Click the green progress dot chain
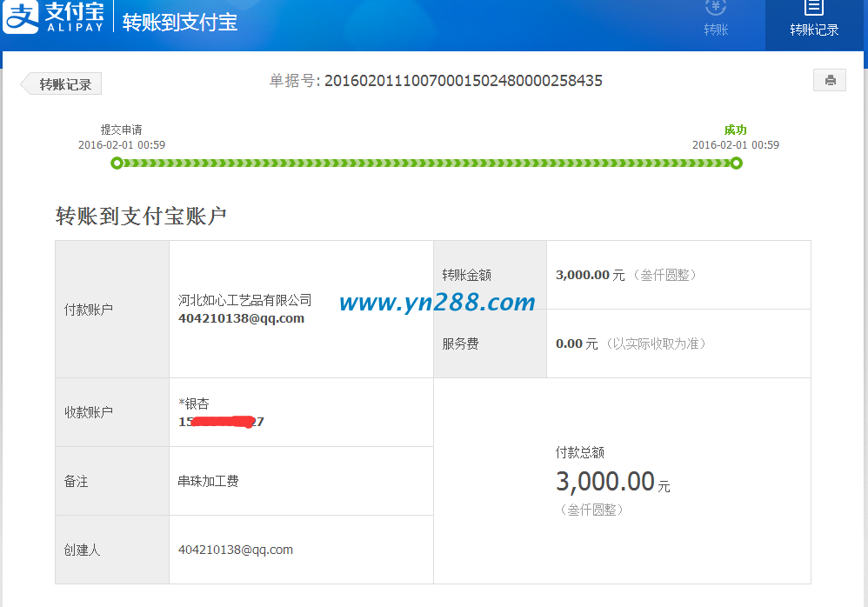 pyautogui.click(x=426, y=163)
